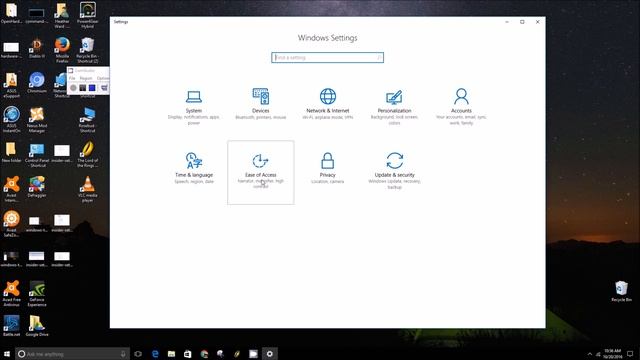Image resolution: width=640 pixels, height=360 pixels.
Task: Open the Personalization settings category
Action: 394,107
